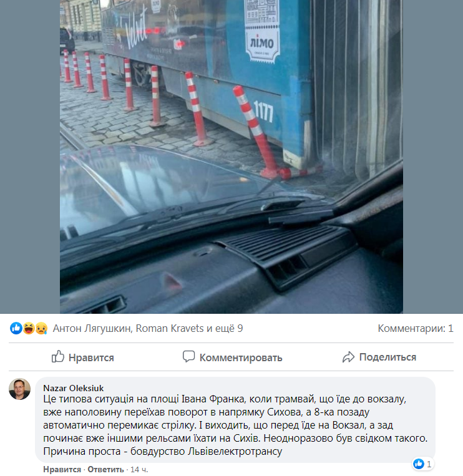The height and width of the screenshot is (476, 463).
Task: Open the tram photo in full view
Action: [x=232, y=157]
